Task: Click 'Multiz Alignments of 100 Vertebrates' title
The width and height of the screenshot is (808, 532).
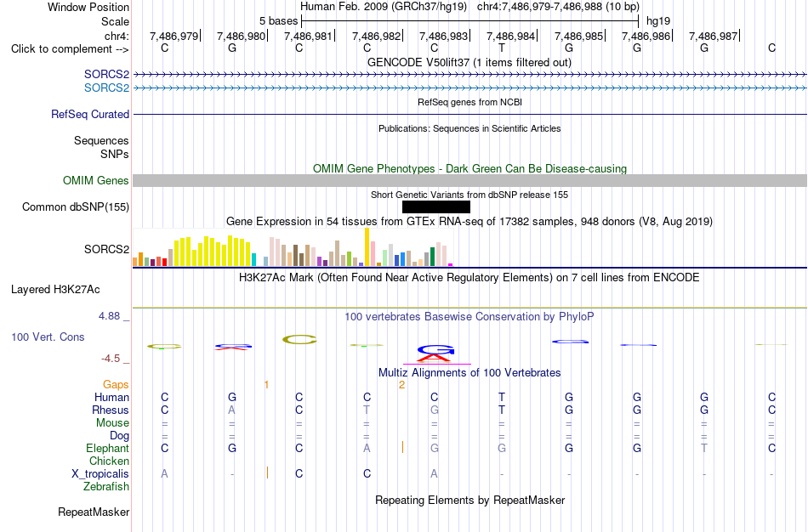Action: tap(469, 372)
